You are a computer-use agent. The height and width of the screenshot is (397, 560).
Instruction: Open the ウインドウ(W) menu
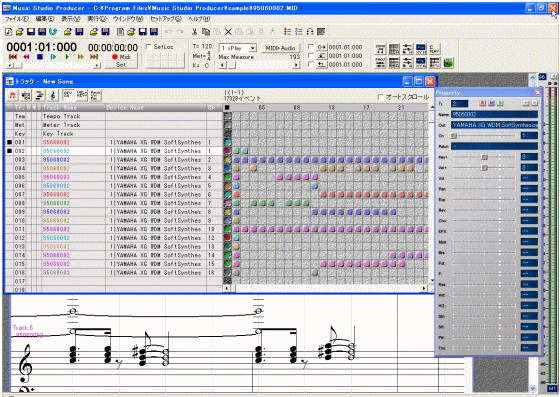(128, 19)
